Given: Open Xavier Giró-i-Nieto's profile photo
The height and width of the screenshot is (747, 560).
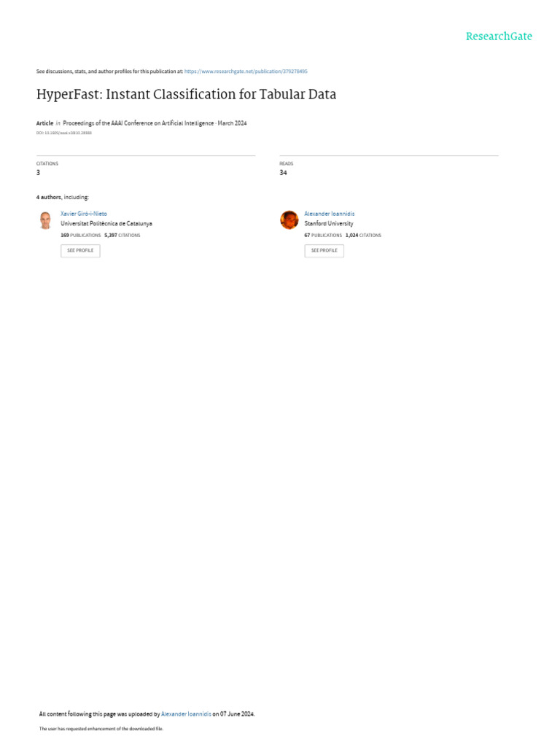Looking at the screenshot, I should [46, 220].
